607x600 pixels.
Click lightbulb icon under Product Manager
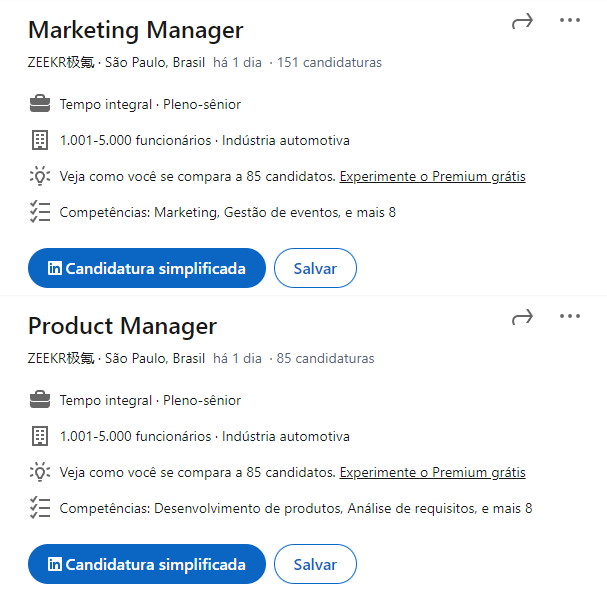tap(40, 472)
